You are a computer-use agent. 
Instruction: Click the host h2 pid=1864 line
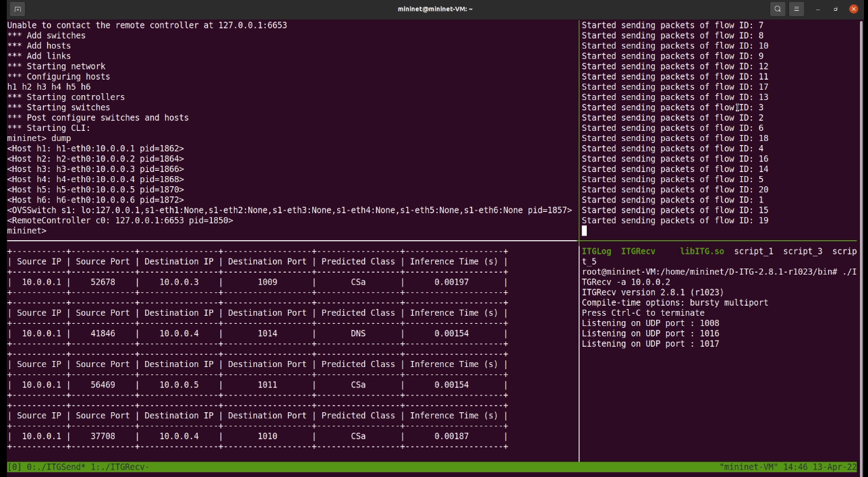(x=95, y=159)
